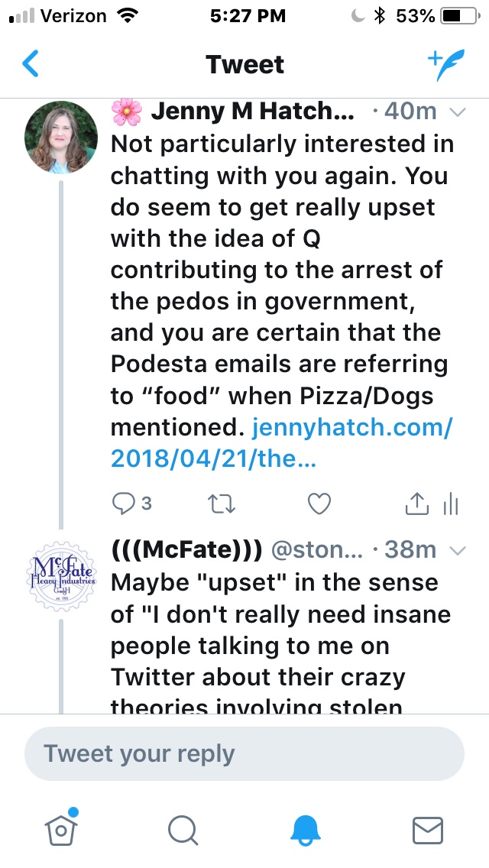
Task: Tap the back arrow icon
Action: 31,64
